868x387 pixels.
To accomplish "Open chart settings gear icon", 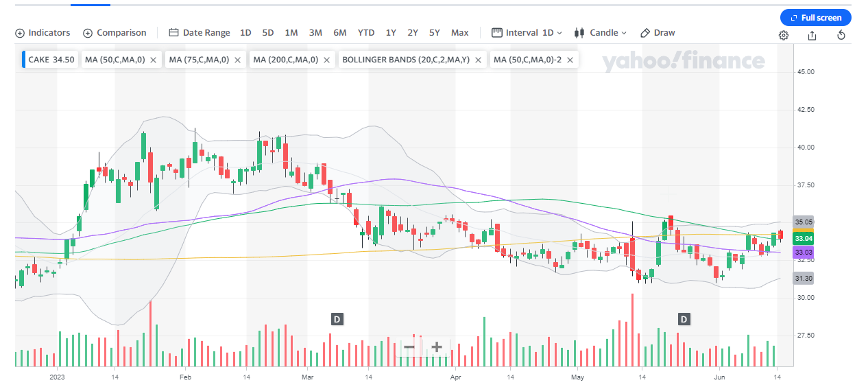I will (784, 35).
